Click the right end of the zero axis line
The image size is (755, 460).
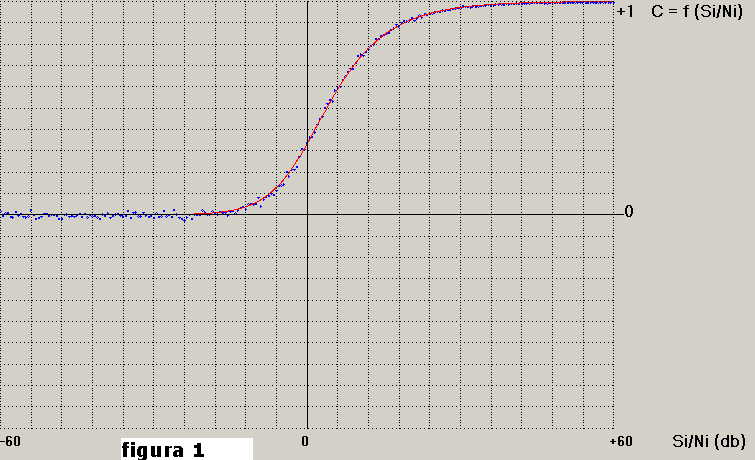click(613, 213)
